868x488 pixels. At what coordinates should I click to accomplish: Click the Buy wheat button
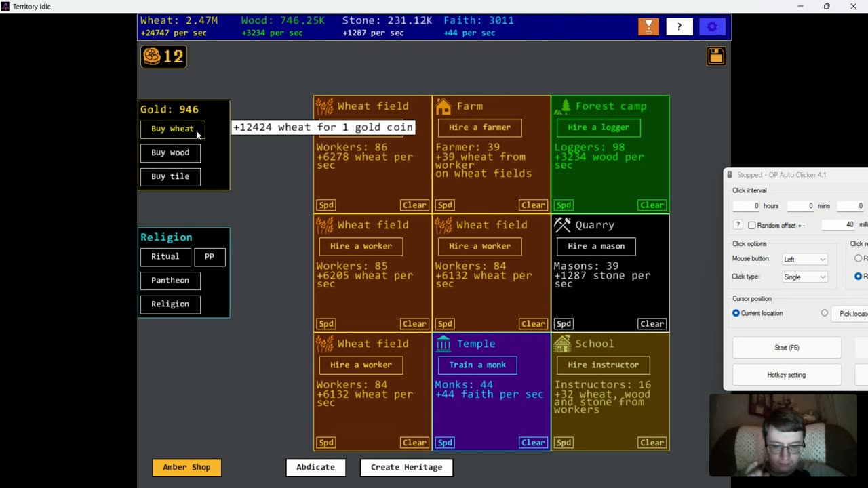[172, 129]
